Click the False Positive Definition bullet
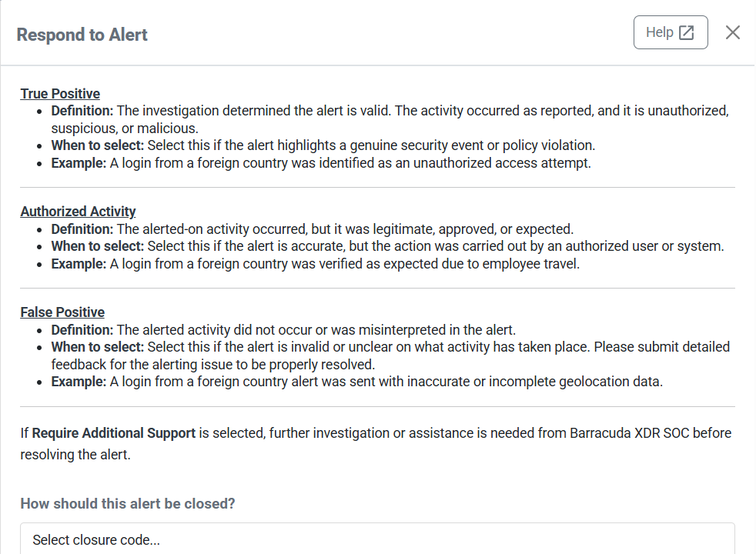The height and width of the screenshot is (554, 756). 283,330
